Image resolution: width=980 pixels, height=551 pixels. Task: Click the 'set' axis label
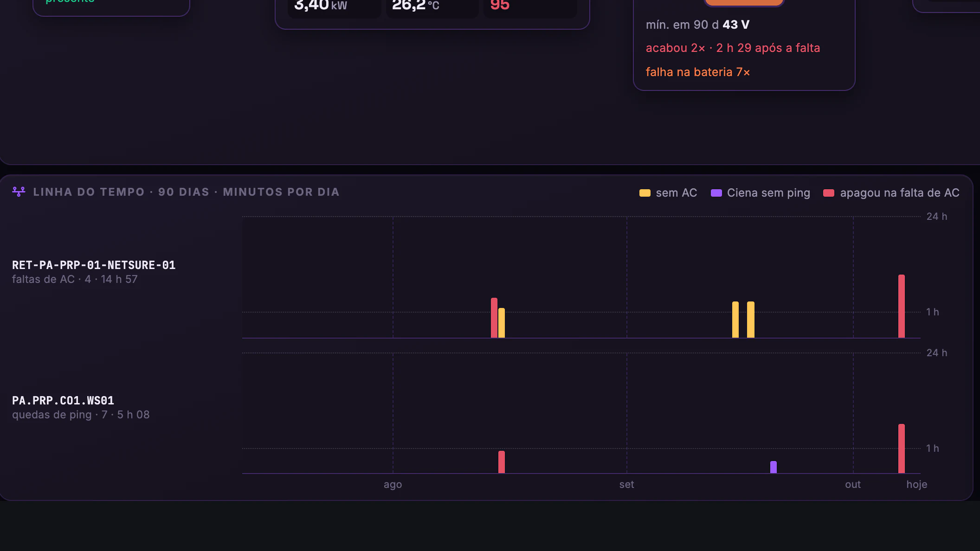click(626, 485)
